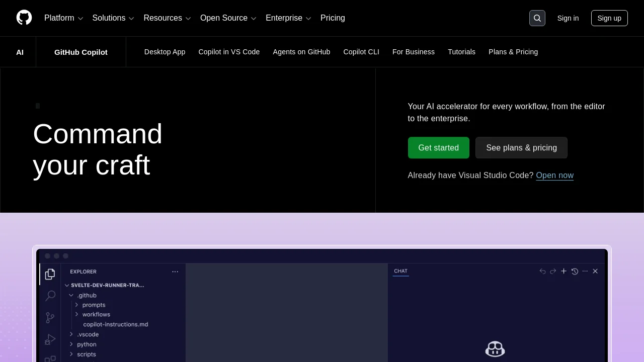
Task: Open the Run and Debug icon
Action: click(50, 339)
